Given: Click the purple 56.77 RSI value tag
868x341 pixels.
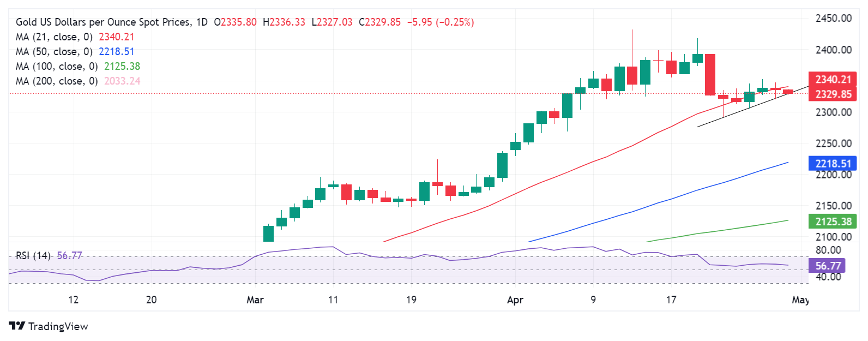Looking at the screenshot, I should (x=827, y=266).
